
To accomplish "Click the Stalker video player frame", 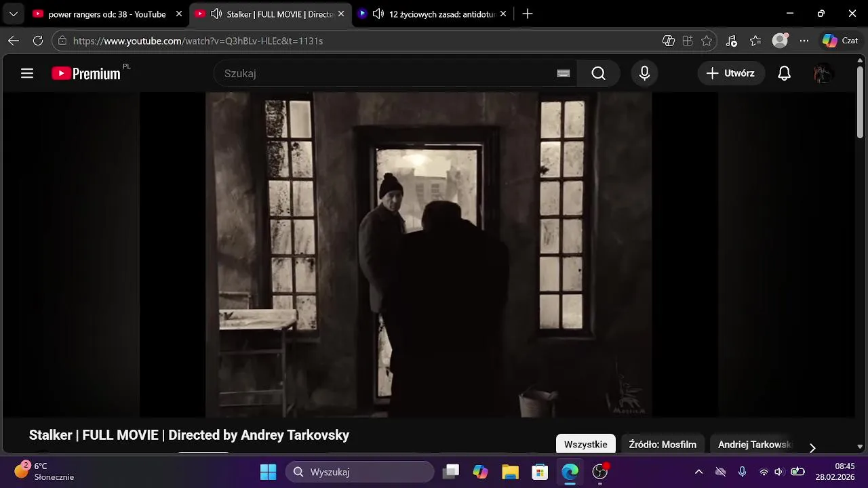I will [429, 254].
